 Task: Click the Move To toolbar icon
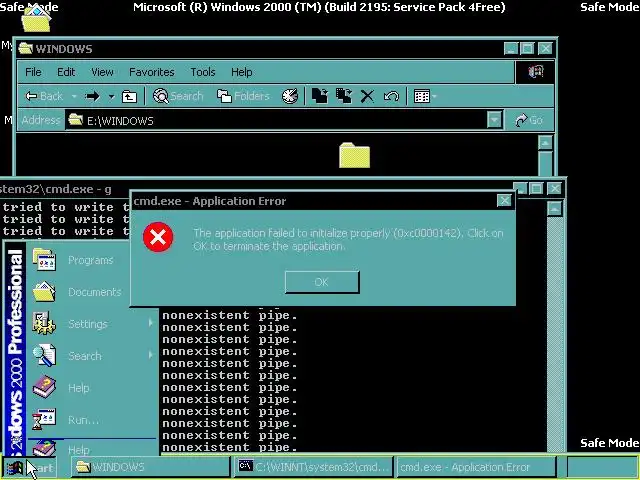click(x=320, y=96)
